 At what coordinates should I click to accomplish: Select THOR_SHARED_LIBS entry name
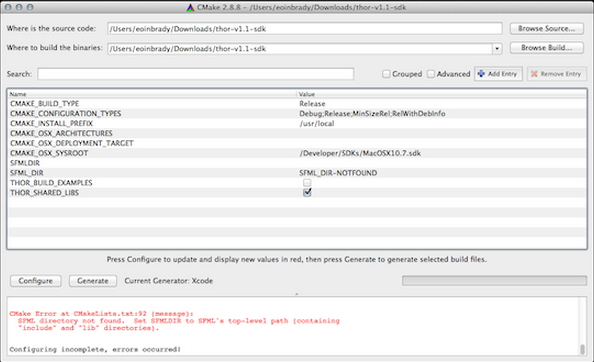point(44,193)
